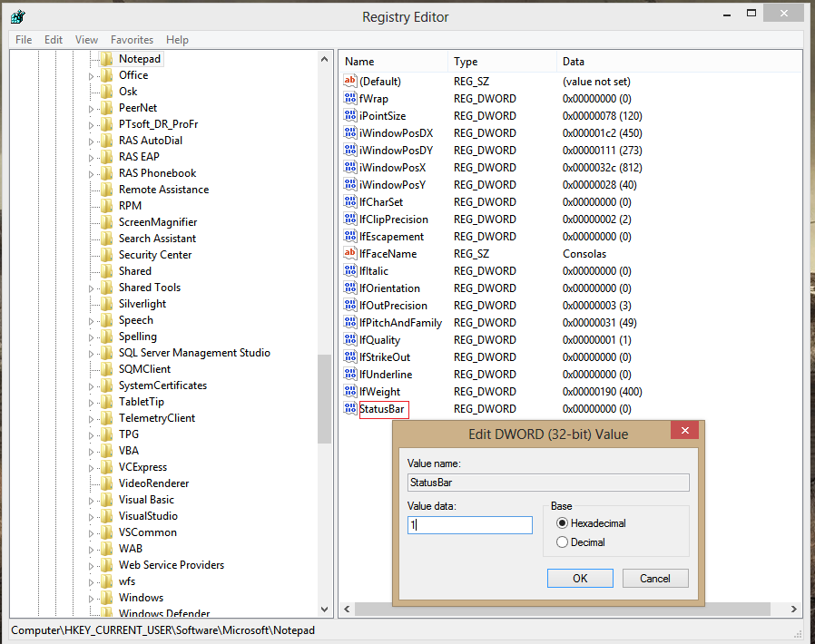Image resolution: width=815 pixels, height=644 pixels.
Task: Click the Registry Editor app icon in title bar
Action: [17, 16]
